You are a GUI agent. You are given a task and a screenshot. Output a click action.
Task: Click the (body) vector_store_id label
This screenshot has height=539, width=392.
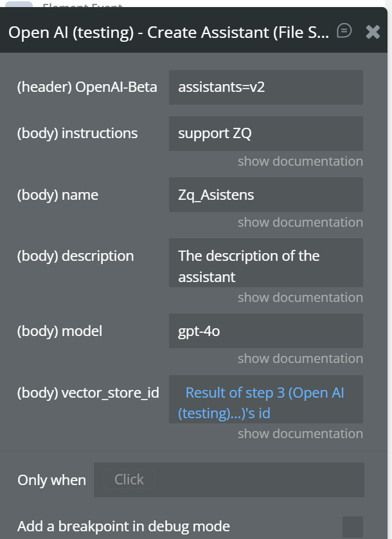click(88, 393)
